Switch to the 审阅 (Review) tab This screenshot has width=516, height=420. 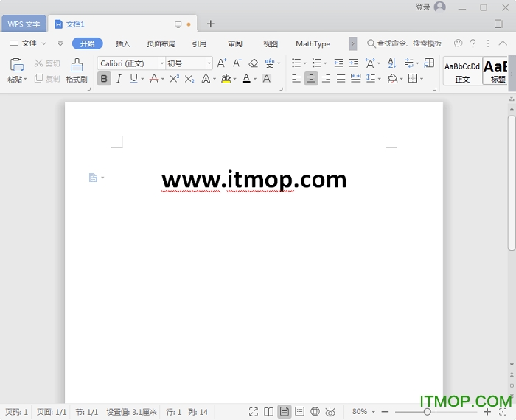(235, 43)
